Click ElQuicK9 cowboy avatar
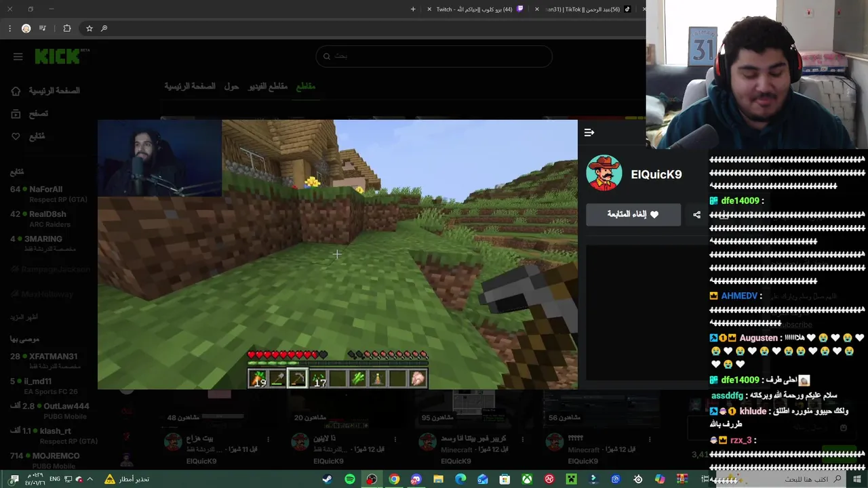This screenshot has height=488, width=868. pyautogui.click(x=604, y=173)
